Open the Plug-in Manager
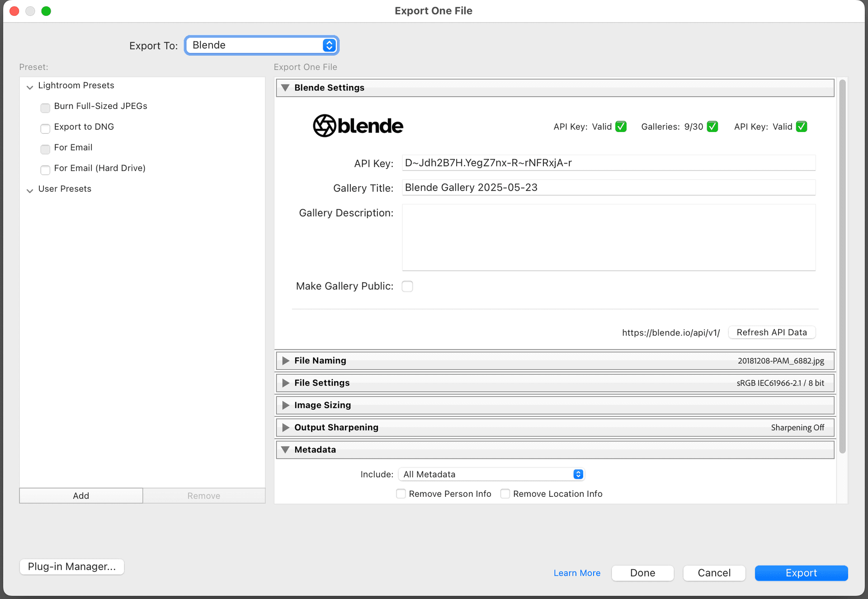The height and width of the screenshot is (599, 868). coord(71,566)
